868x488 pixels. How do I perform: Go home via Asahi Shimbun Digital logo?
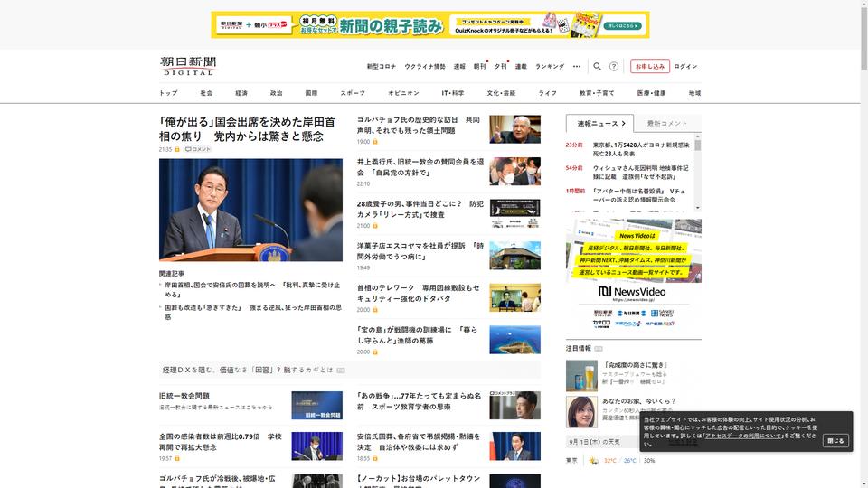(x=188, y=66)
